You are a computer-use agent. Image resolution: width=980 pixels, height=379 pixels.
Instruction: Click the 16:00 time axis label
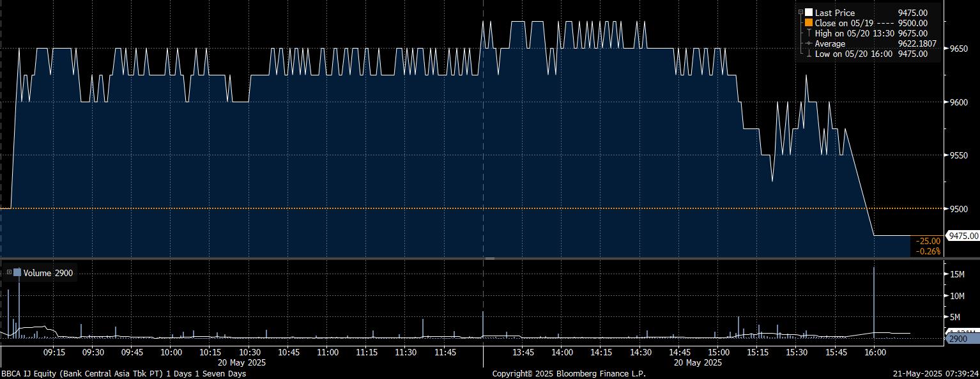click(x=875, y=352)
